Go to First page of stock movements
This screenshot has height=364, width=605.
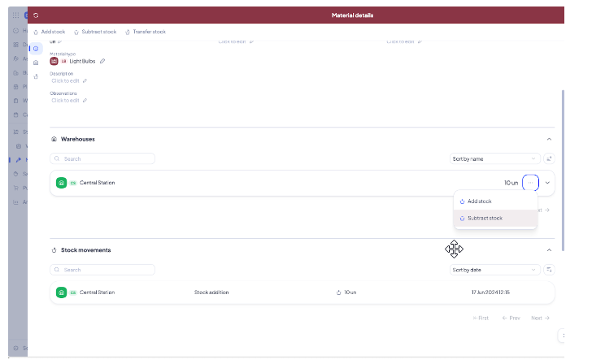pyautogui.click(x=481, y=318)
